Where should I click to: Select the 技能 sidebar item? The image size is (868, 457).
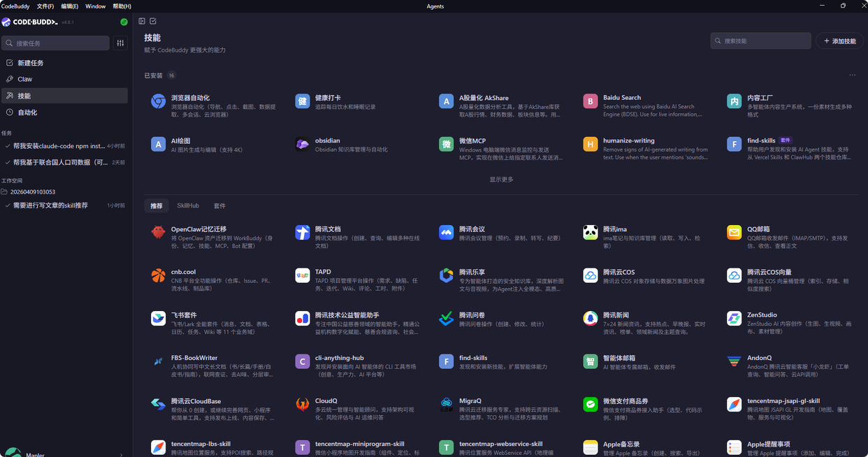pyautogui.click(x=64, y=96)
